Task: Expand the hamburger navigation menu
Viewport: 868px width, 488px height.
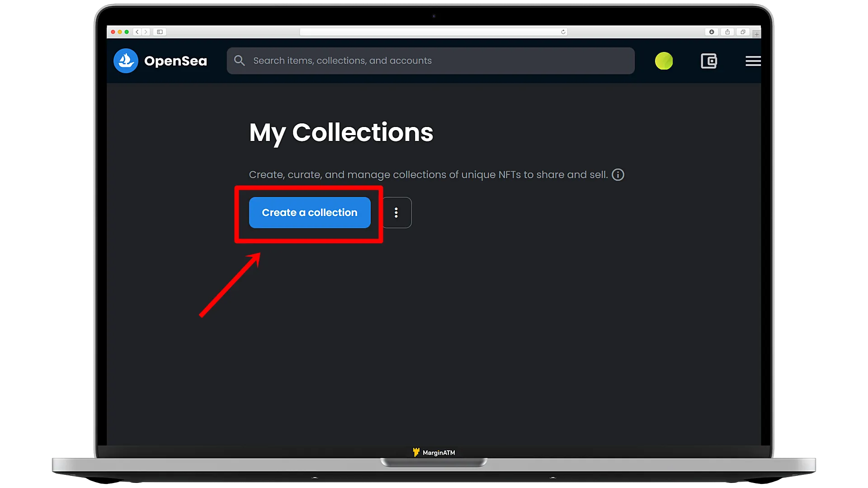Action: click(x=753, y=61)
